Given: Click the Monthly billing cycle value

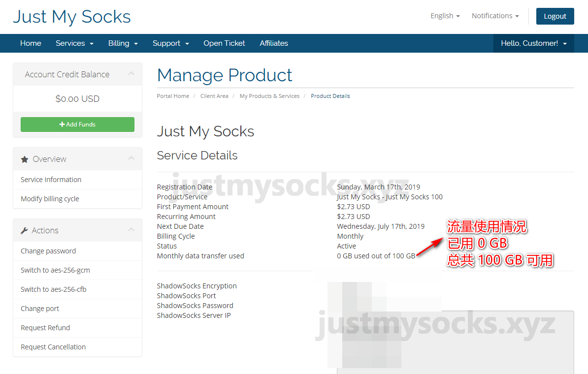Looking at the screenshot, I should 350,236.
